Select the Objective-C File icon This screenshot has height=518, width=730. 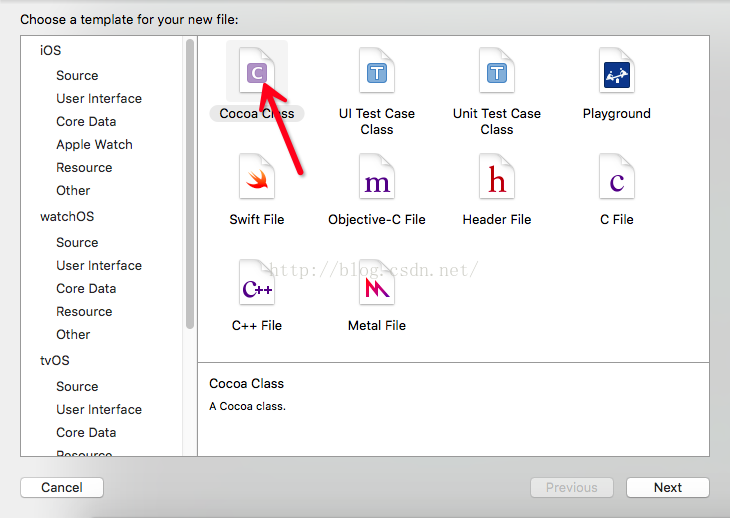pos(377,180)
